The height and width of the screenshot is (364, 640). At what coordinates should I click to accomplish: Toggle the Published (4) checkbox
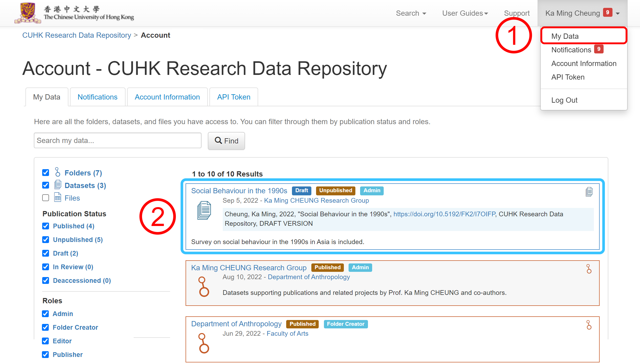(46, 226)
